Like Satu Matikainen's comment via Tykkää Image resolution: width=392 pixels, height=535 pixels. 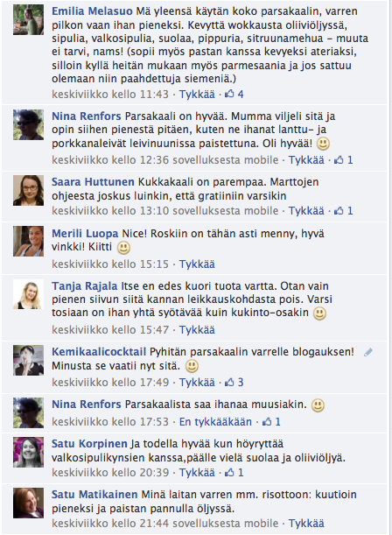click(x=306, y=523)
